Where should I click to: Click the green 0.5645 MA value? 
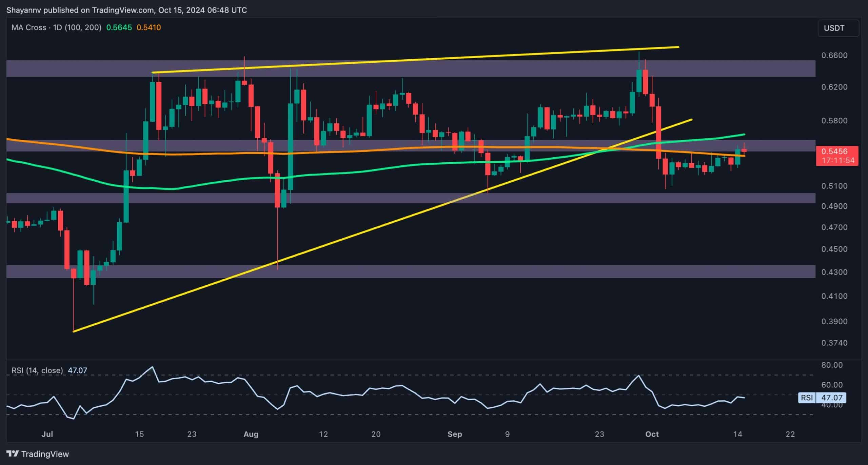pos(119,27)
